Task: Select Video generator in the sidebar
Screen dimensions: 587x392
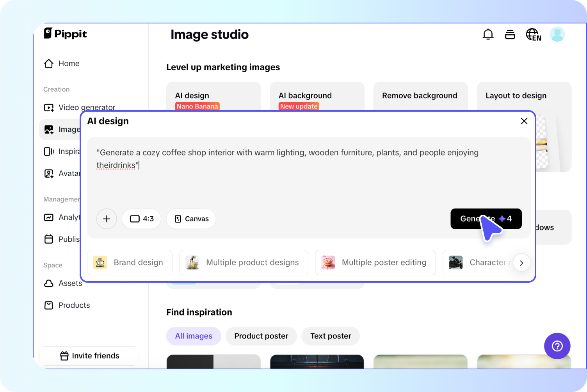Action: click(x=86, y=107)
